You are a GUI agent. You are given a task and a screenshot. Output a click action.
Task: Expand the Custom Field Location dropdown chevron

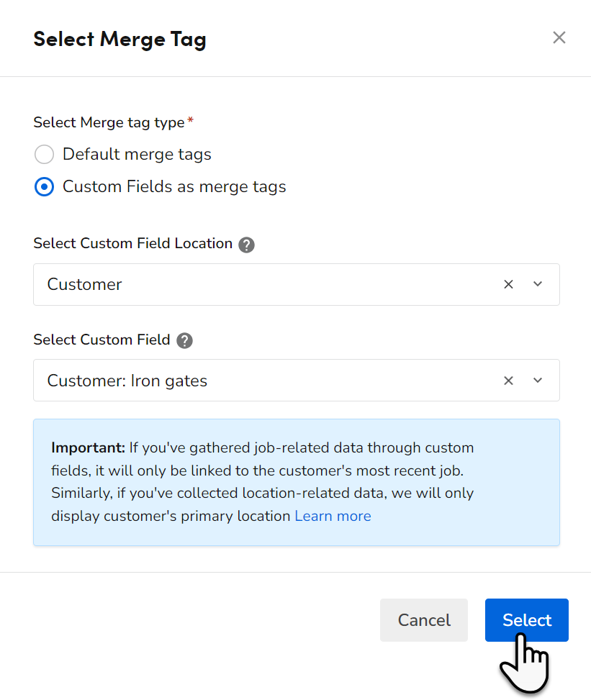click(538, 284)
